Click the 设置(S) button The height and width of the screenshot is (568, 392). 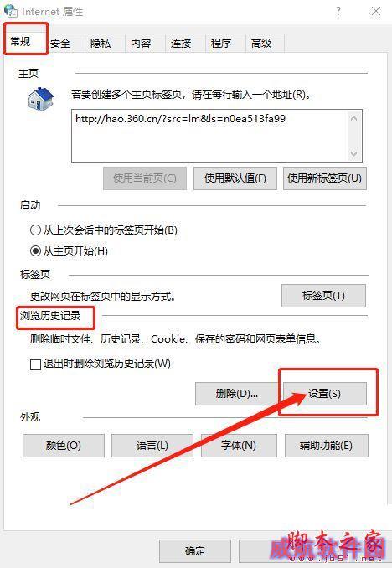click(x=325, y=394)
